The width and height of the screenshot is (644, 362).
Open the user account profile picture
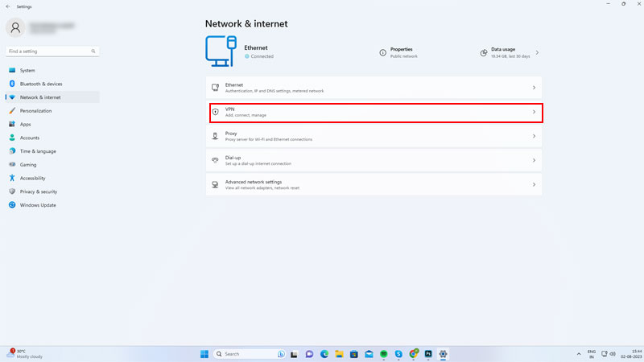15,27
